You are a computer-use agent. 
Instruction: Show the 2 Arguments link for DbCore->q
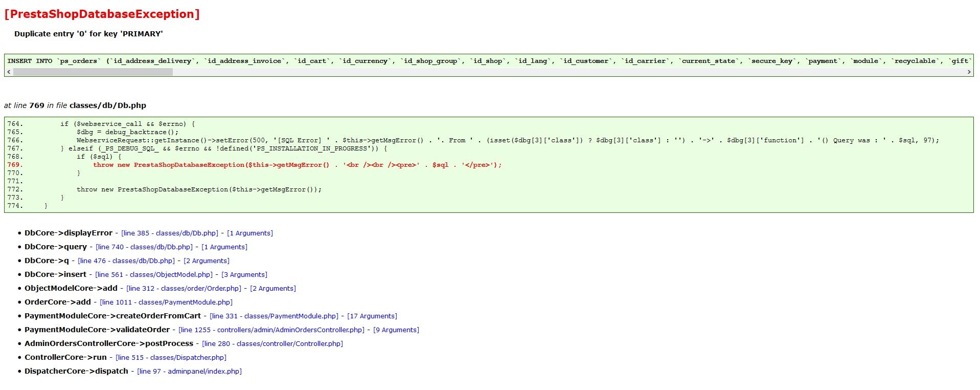pyautogui.click(x=207, y=261)
